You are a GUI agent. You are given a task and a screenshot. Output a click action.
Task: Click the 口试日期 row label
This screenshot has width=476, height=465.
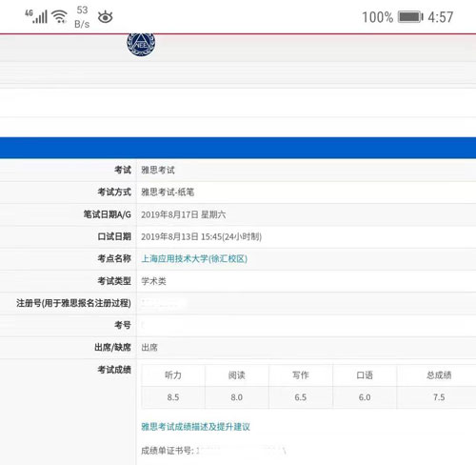(114, 236)
